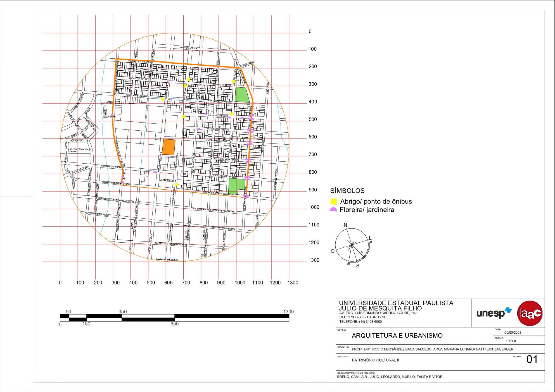Click yellow bus stop marker on Avenida Dom Lúcio
This screenshot has height=392, width=555.
pyautogui.click(x=176, y=185)
